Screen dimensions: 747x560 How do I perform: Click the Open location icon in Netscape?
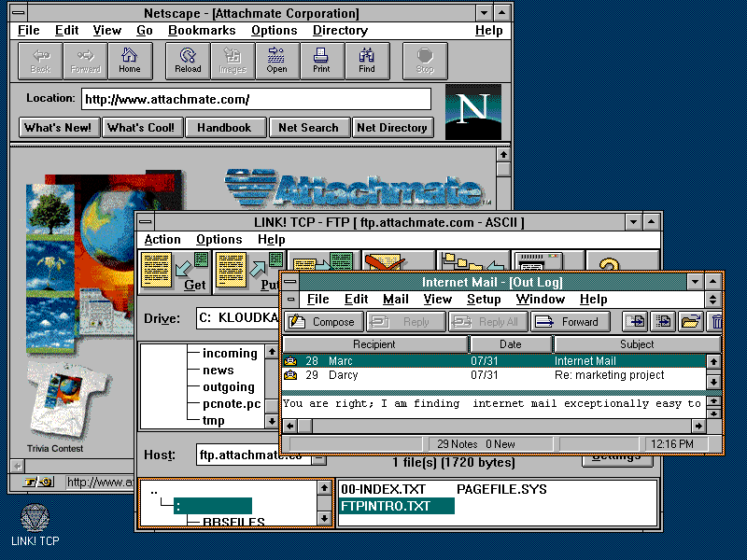(x=277, y=61)
